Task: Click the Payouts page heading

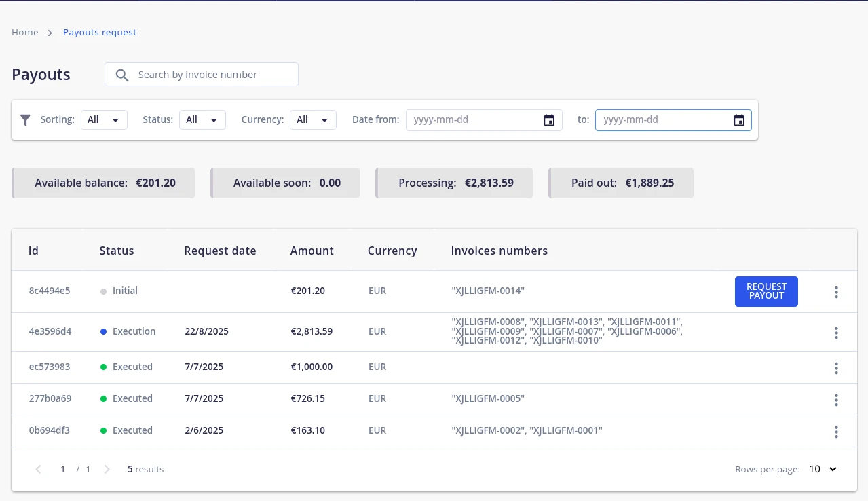Action: point(41,75)
